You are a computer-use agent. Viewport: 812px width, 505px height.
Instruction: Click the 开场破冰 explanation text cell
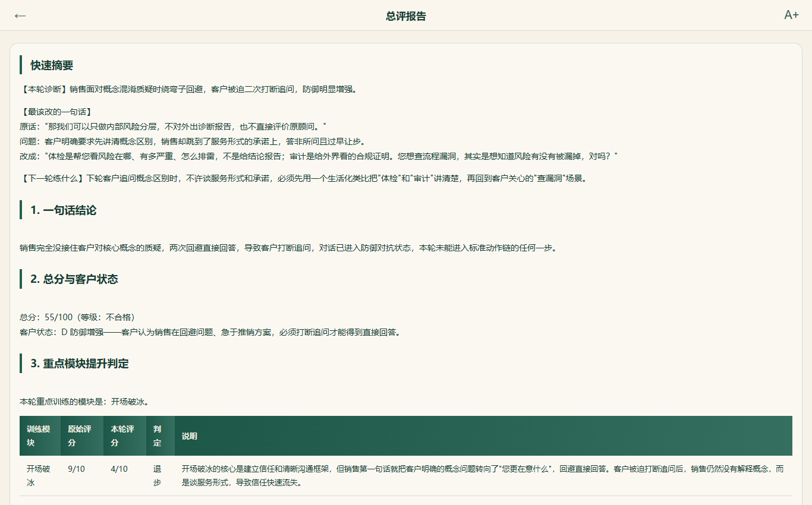coord(483,476)
